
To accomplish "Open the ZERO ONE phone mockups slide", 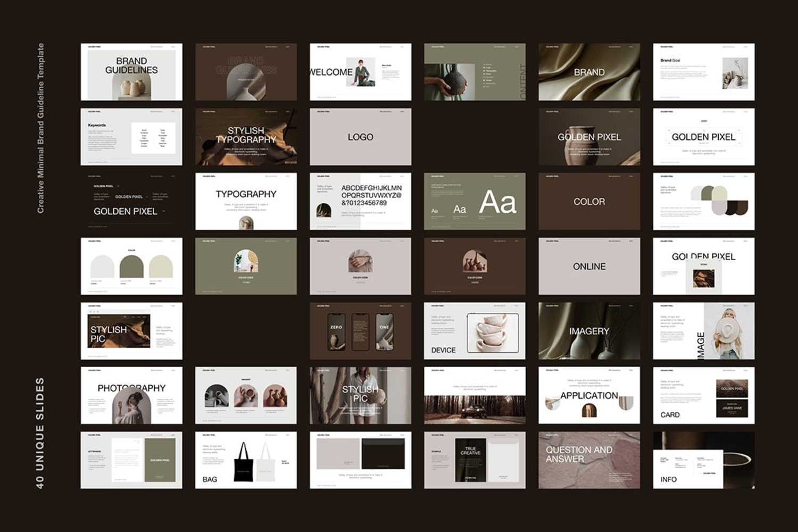I will point(361,331).
